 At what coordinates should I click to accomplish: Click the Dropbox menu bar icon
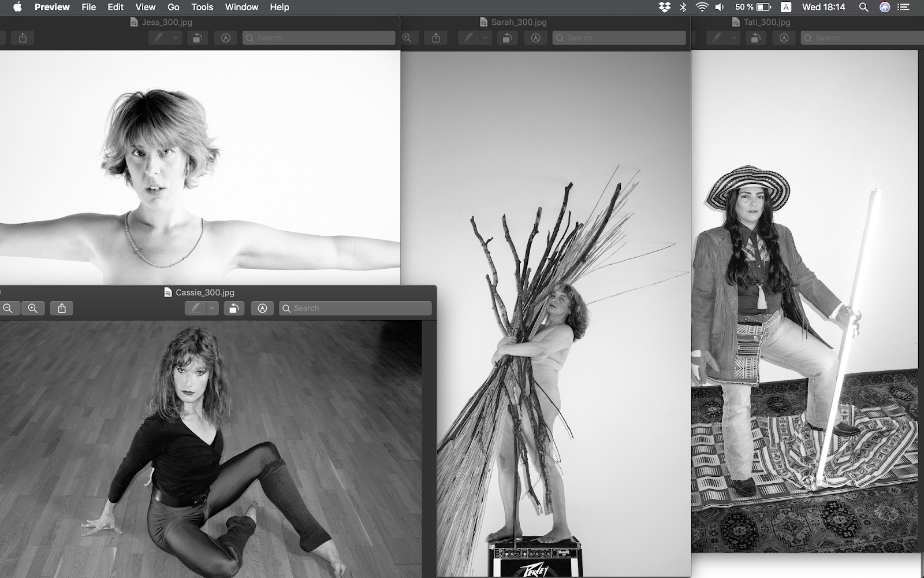[665, 7]
